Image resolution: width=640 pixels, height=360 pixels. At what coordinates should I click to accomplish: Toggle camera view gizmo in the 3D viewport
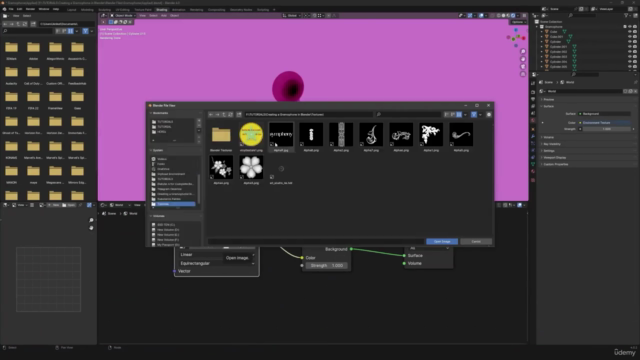(523, 67)
